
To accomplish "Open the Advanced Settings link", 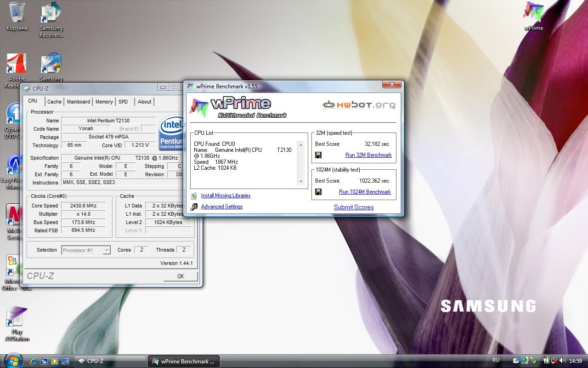I will (x=222, y=207).
